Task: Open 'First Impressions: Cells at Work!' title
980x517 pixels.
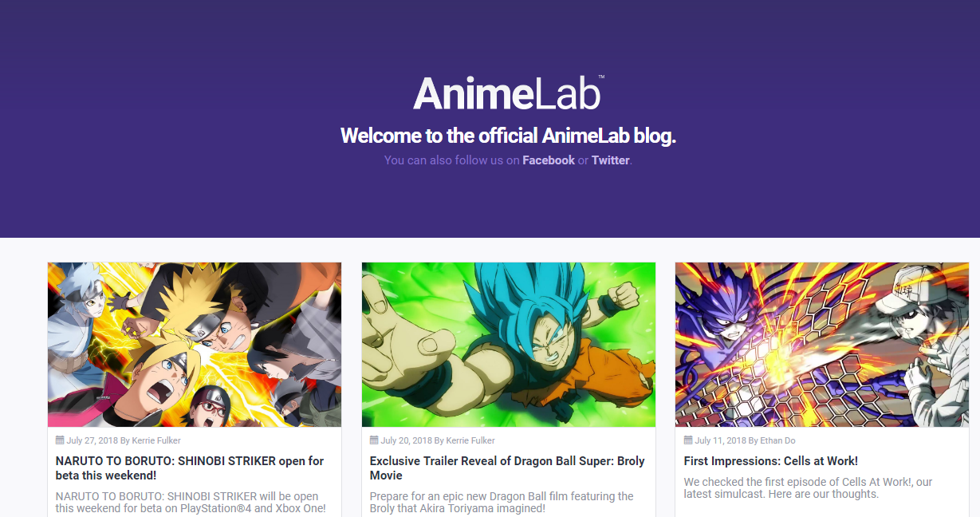Action: point(771,461)
